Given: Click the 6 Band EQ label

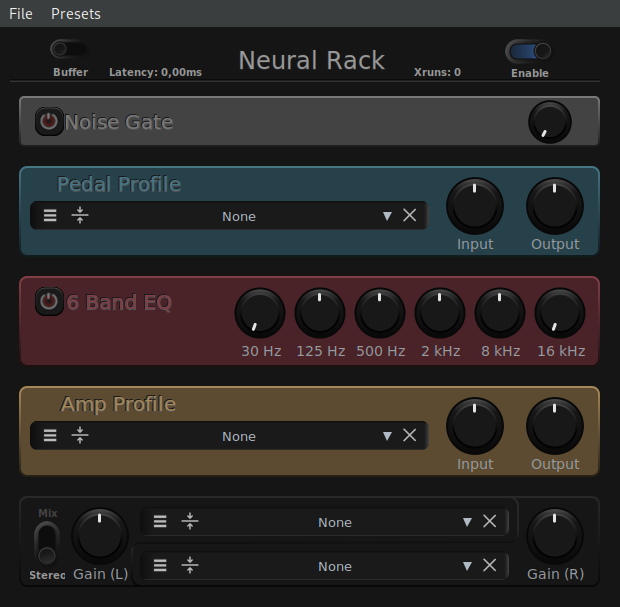Looking at the screenshot, I should 119,303.
